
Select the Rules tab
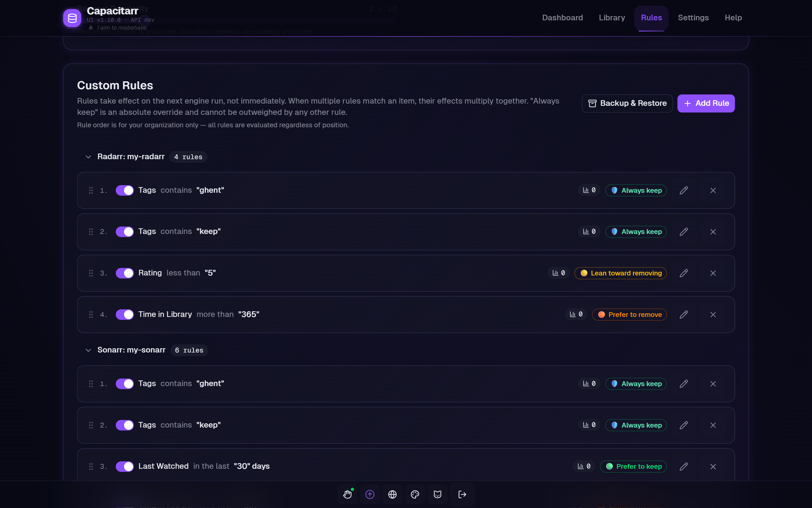click(651, 18)
